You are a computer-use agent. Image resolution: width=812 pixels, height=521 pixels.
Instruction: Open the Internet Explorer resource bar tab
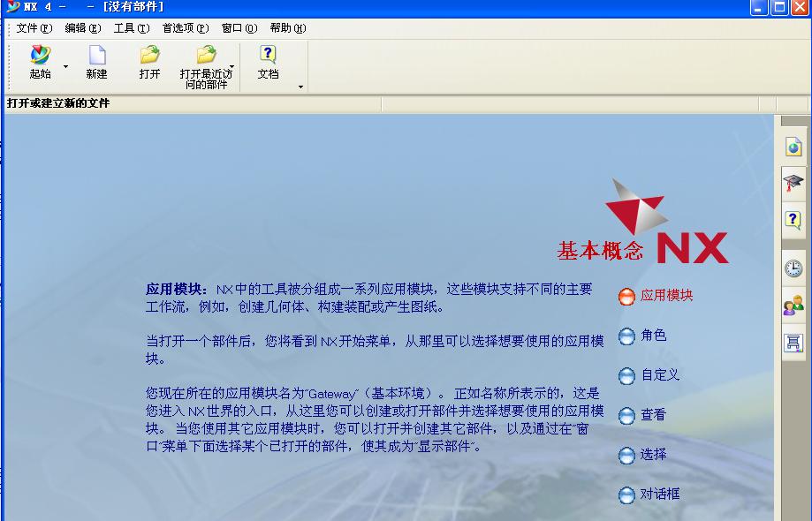[793, 147]
